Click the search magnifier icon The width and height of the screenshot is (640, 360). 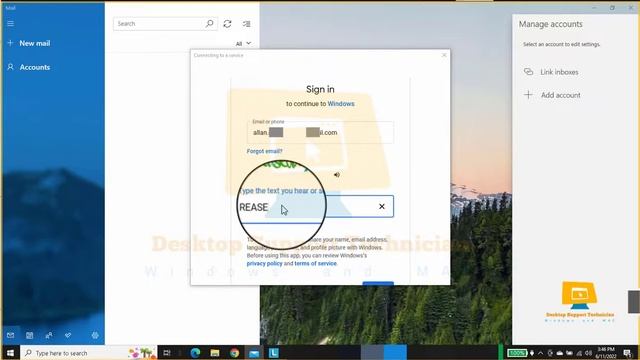click(210, 24)
